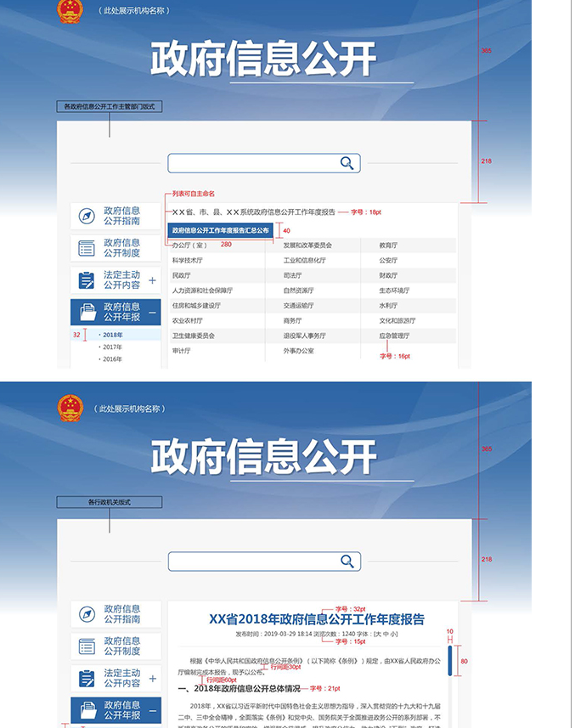Click the magnifier search icon on 主管部门版式 page

pos(347,163)
